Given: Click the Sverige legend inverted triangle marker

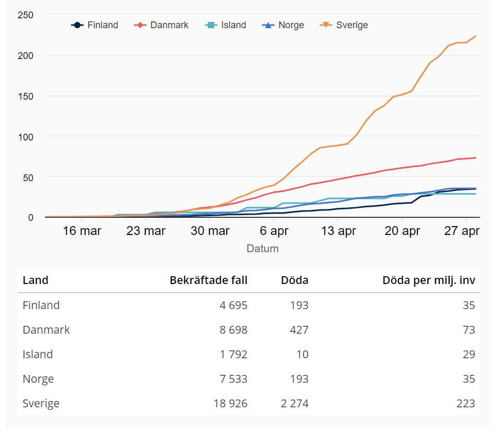Looking at the screenshot, I should point(326,25).
